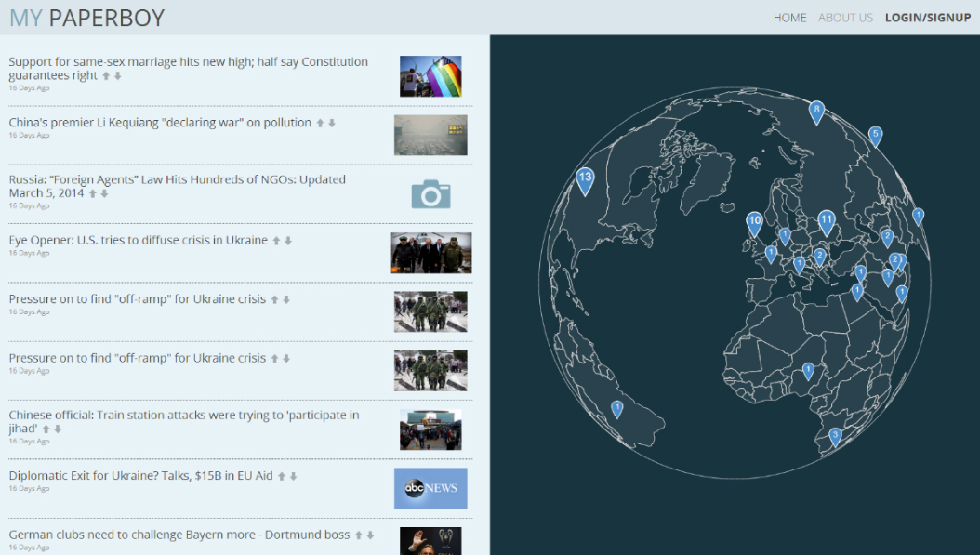
Task: Upvote the Chinese train station attacks story
Action: tap(46, 429)
